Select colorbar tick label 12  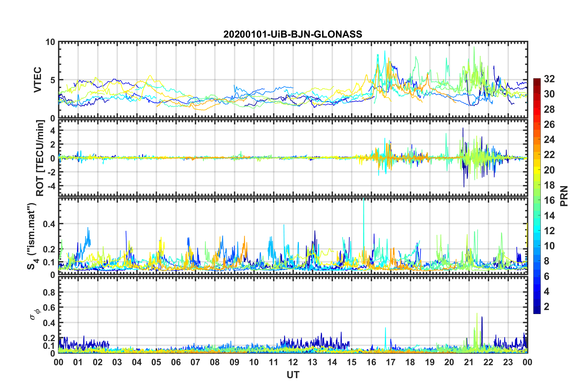click(x=549, y=231)
